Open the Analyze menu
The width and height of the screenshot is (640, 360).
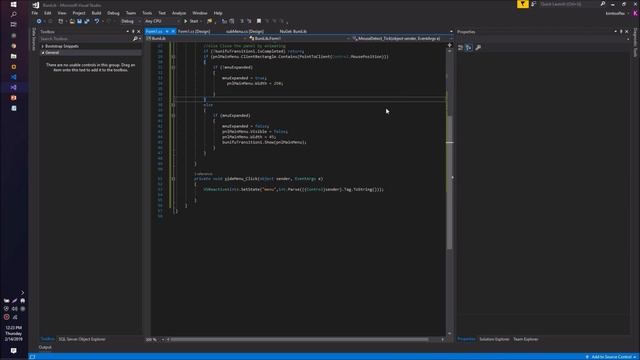coord(179,13)
